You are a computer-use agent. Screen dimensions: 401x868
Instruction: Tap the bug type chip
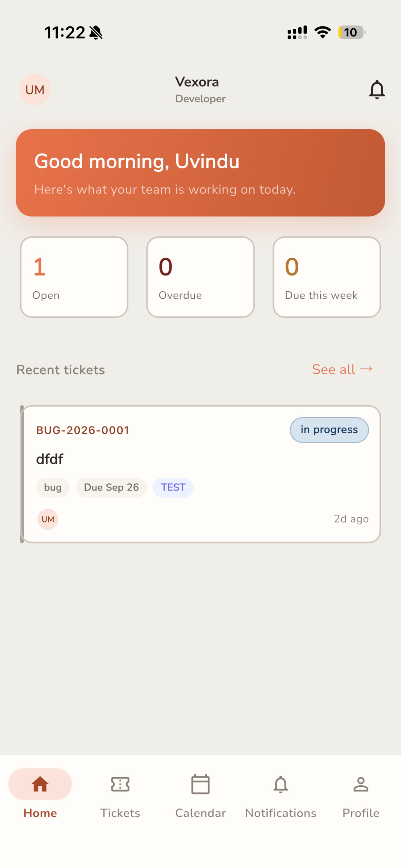(x=53, y=487)
